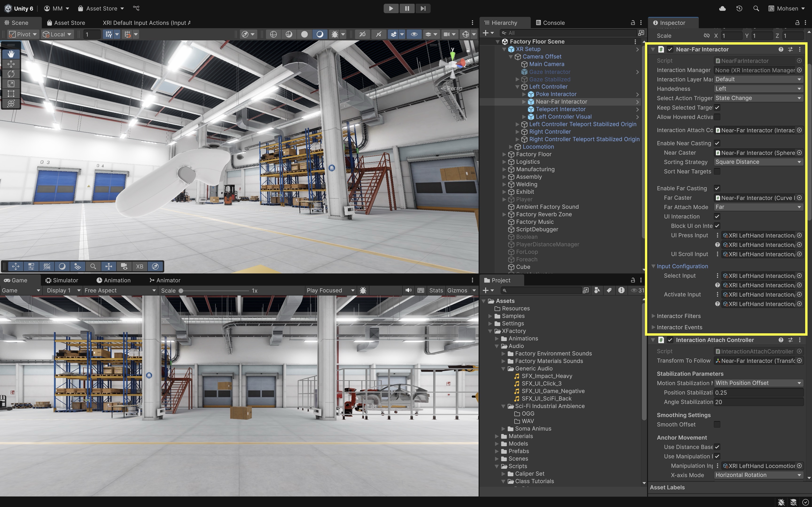Select the Move tool in scene toolbar

[11, 64]
